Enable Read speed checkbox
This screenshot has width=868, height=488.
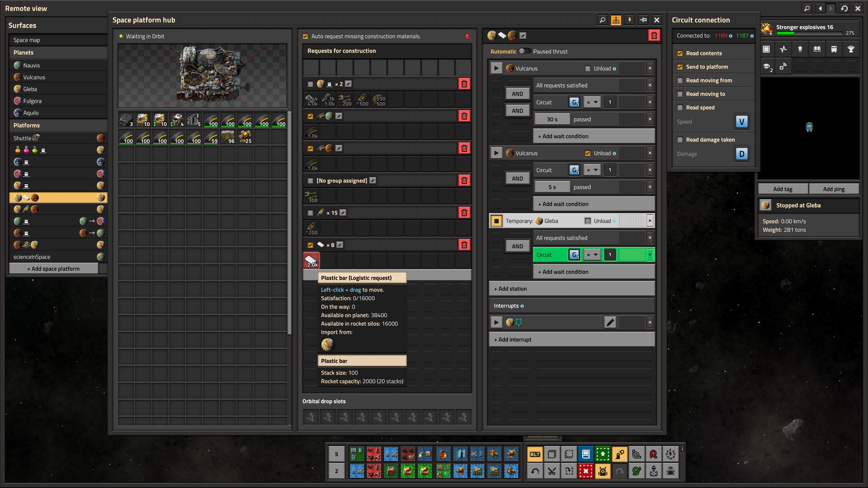[680, 107]
